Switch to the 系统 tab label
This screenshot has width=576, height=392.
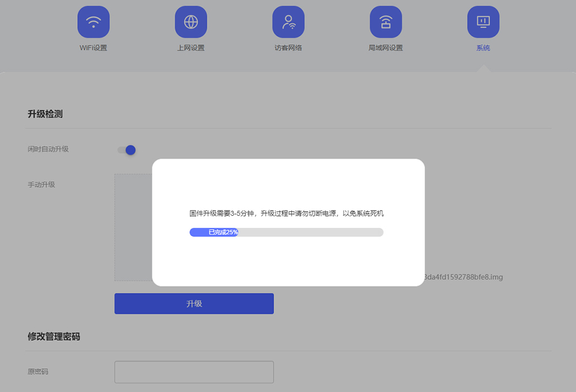(x=483, y=48)
